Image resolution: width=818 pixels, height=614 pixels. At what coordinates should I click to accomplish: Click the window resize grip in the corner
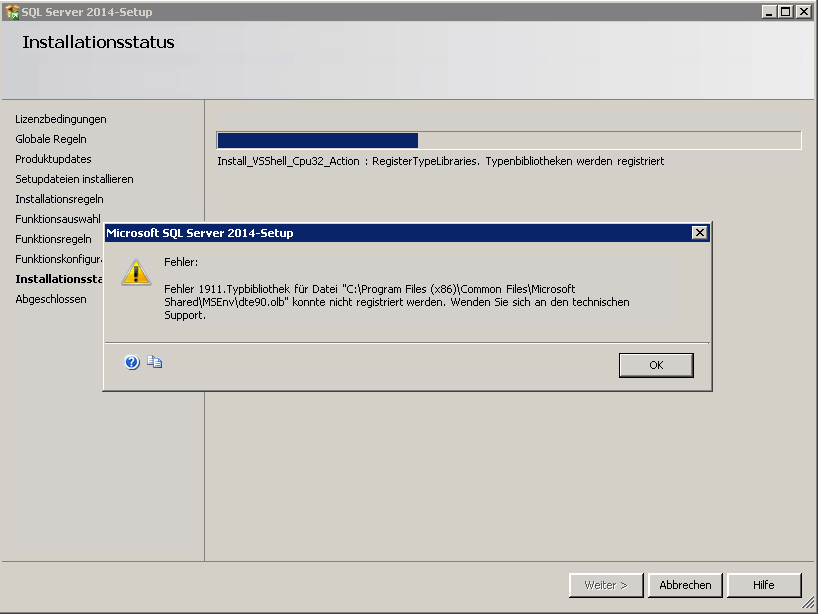pyautogui.click(x=808, y=604)
